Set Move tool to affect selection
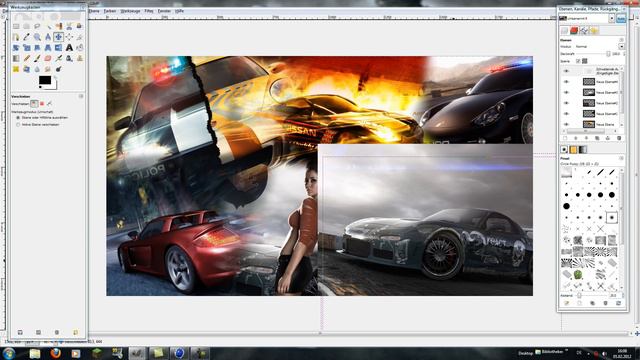The width and height of the screenshot is (640, 360). [x=42, y=104]
